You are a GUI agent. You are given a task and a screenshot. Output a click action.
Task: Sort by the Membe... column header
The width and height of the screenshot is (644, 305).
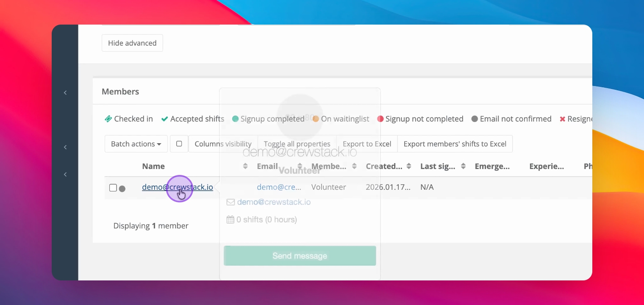329,166
